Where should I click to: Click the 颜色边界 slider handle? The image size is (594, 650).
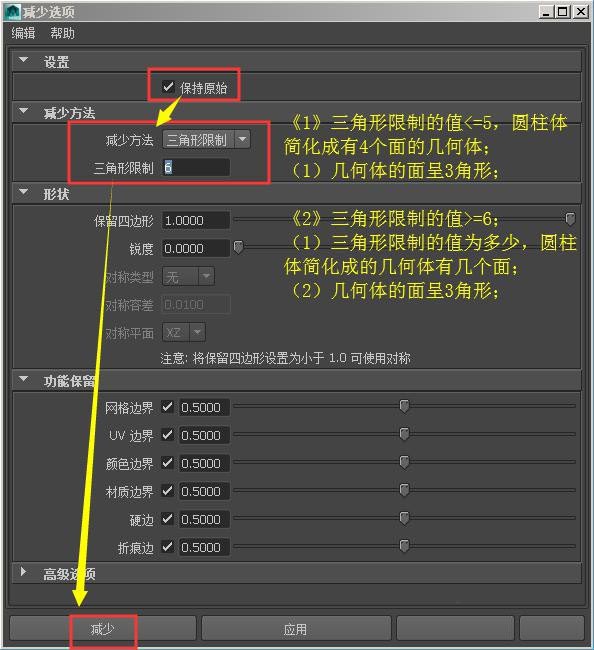pos(404,462)
